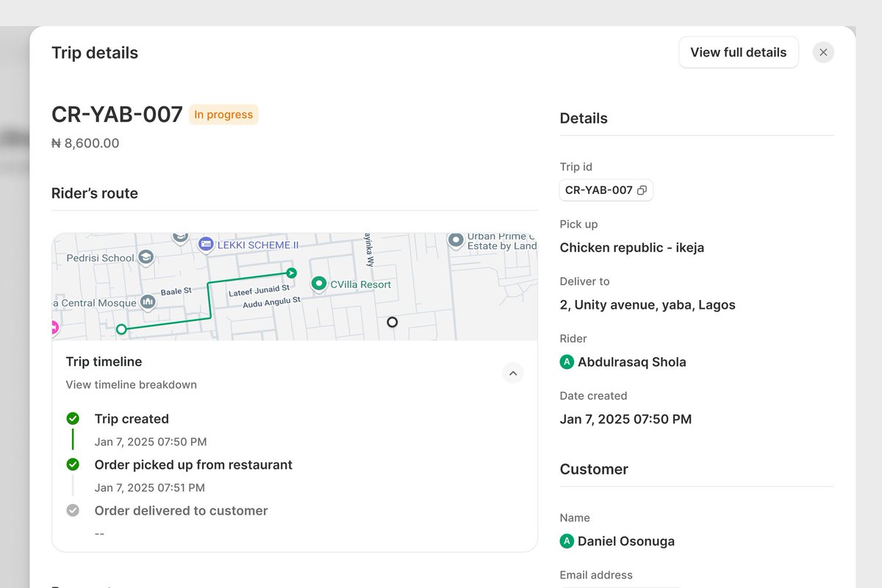Click the LEKKI SCHEME II map pin
The height and width of the screenshot is (588, 882).
click(x=206, y=244)
